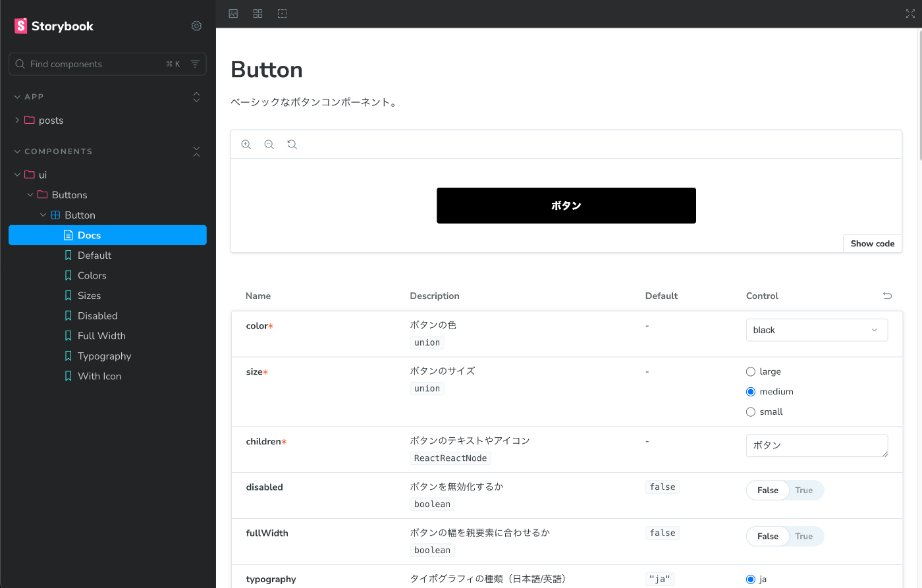
Task: Enter fullscreen mode with expand icon
Action: [910, 14]
